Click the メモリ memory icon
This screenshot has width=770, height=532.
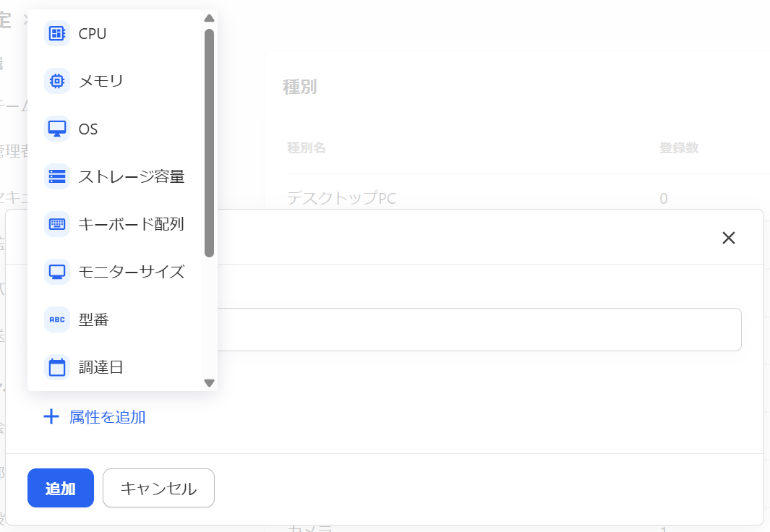coord(57,81)
